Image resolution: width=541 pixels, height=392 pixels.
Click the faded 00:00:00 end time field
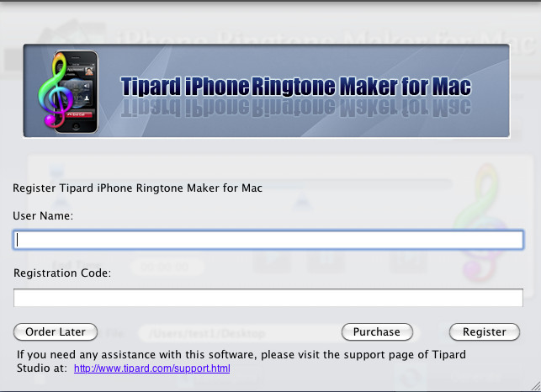tap(167, 267)
